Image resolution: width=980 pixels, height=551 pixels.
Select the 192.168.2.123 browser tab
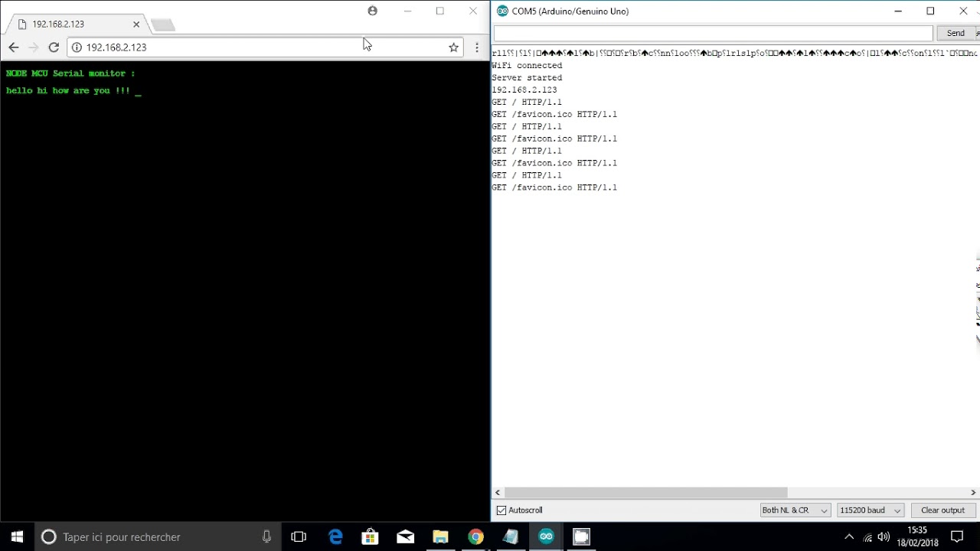pos(75,24)
